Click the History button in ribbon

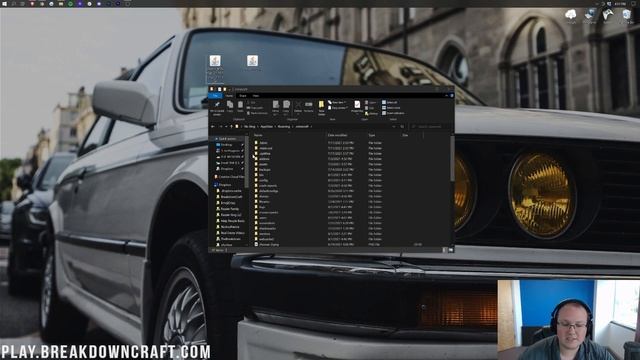coord(371,113)
